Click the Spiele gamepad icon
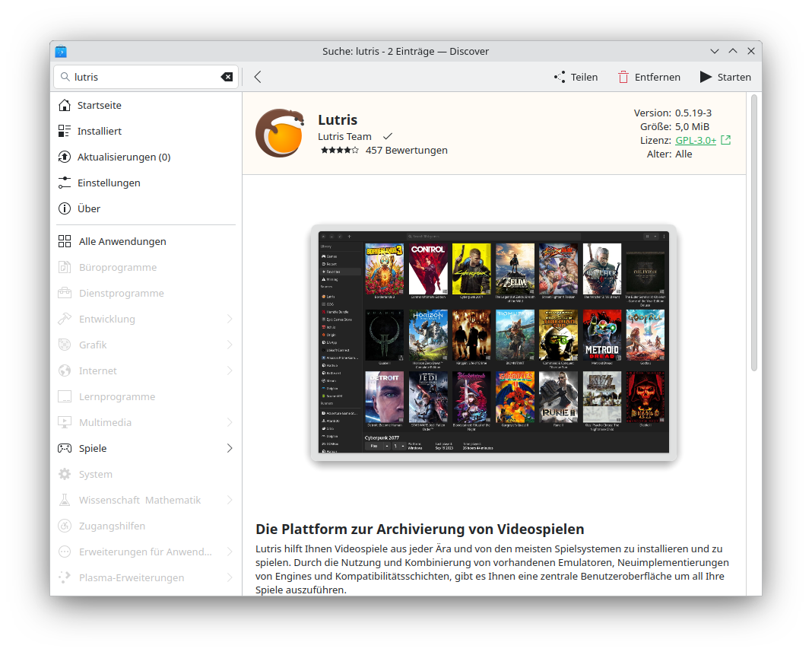812x655 pixels. click(65, 448)
